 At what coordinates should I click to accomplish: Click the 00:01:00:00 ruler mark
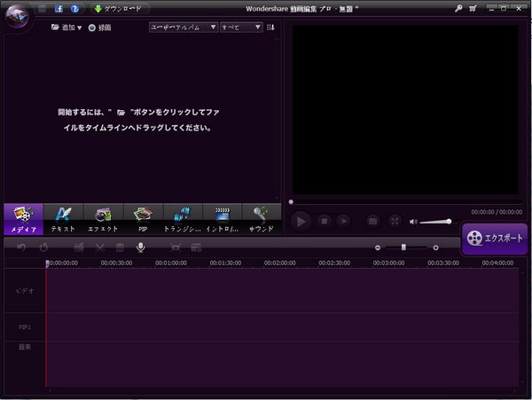click(x=171, y=263)
